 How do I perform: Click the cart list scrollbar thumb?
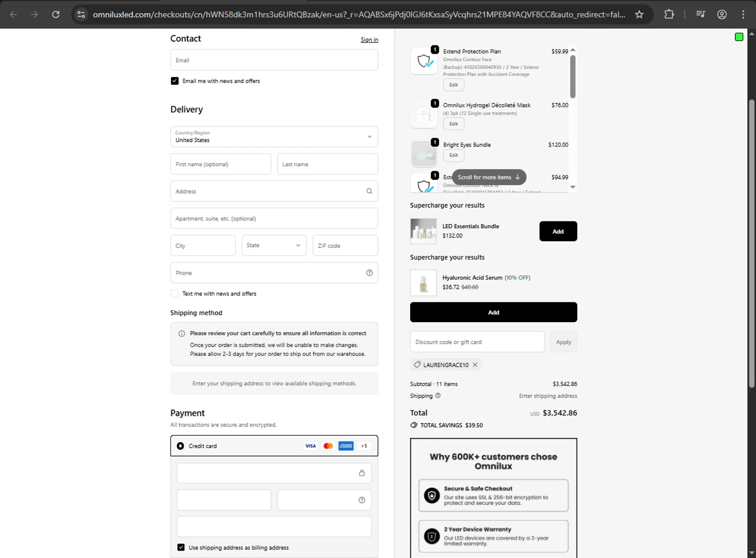[573, 77]
